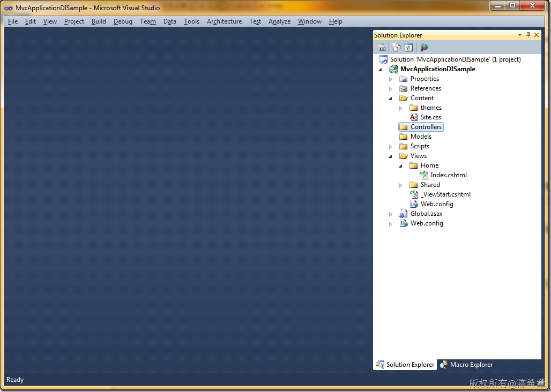
Task: Switch to the Macro Explorer tab
Action: pyautogui.click(x=466, y=365)
